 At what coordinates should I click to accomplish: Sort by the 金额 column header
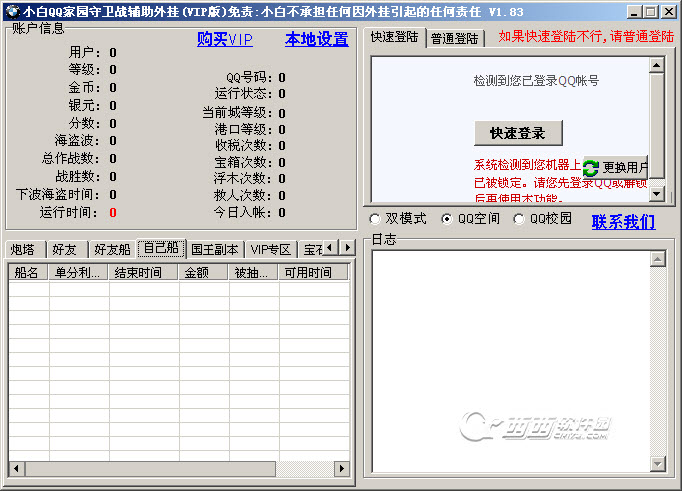point(204,272)
